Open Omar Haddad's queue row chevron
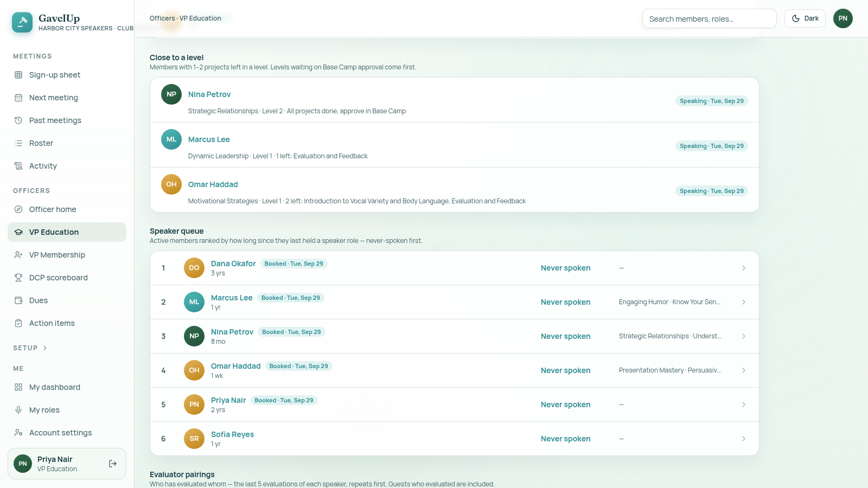Image resolution: width=868 pixels, height=488 pixels. click(744, 370)
